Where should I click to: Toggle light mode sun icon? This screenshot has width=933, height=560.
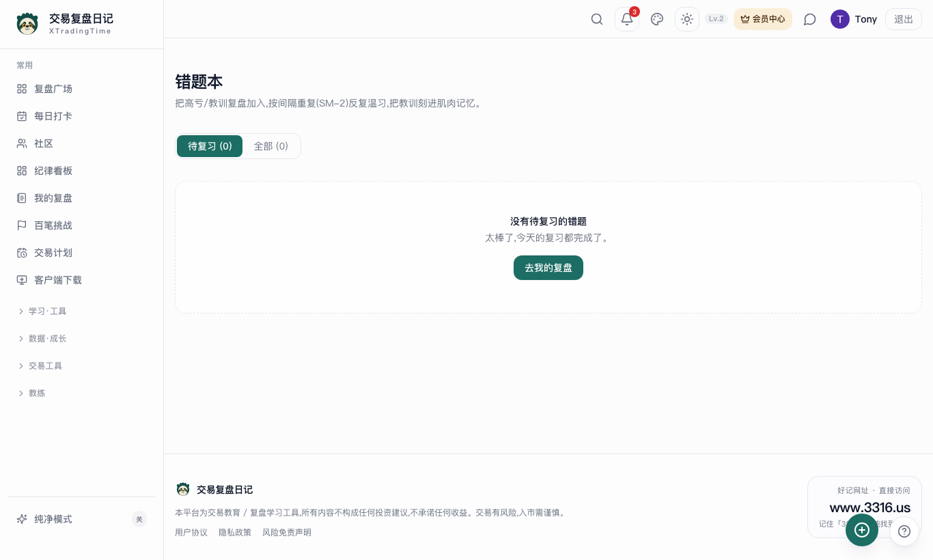pos(687,19)
